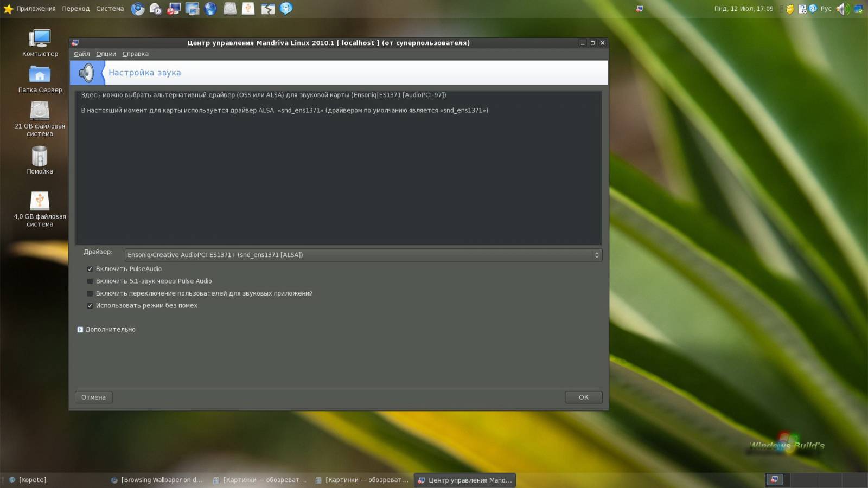Viewport: 868px width, 488px height.
Task: Click the date and time clock
Action: click(x=744, y=9)
